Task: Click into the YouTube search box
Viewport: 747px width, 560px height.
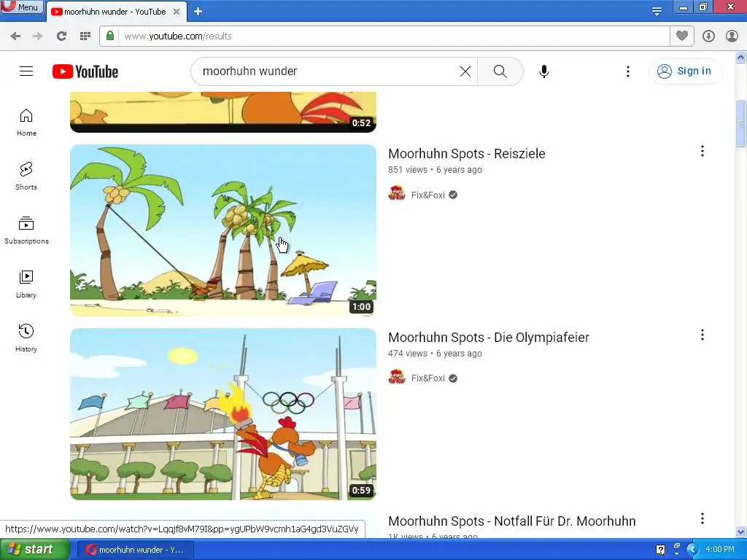Action: [329, 71]
